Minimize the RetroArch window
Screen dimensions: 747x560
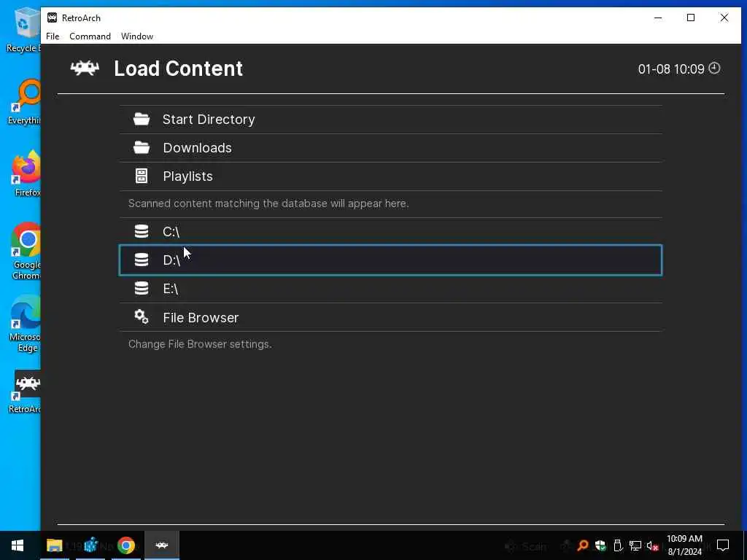(658, 18)
